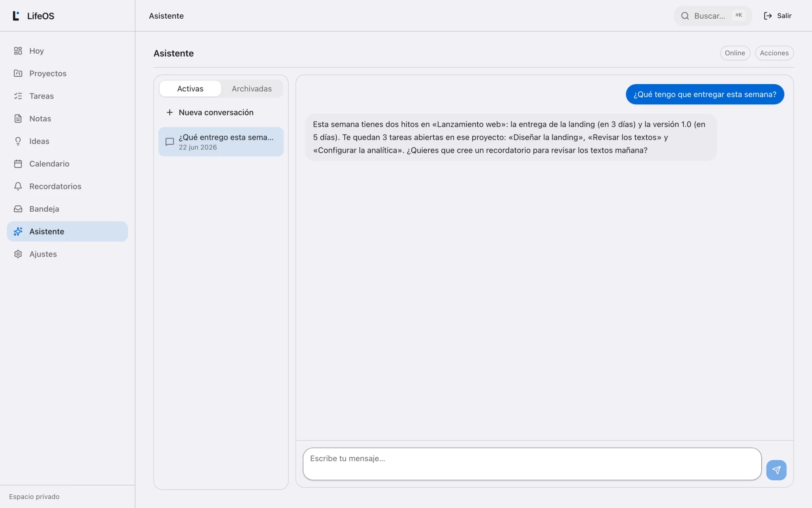Click the Bandeja inbox icon
This screenshot has width=812, height=508.
(18, 208)
